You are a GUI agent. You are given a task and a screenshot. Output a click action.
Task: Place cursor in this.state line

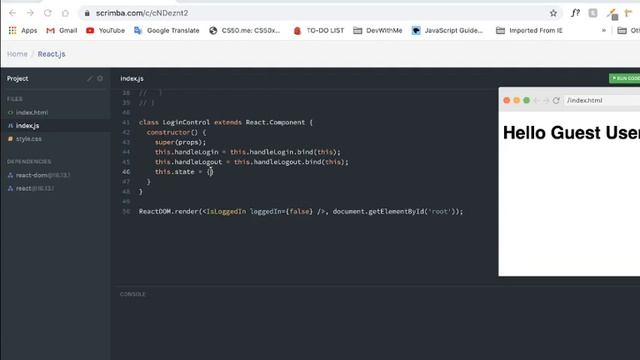pyautogui.click(x=184, y=172)
